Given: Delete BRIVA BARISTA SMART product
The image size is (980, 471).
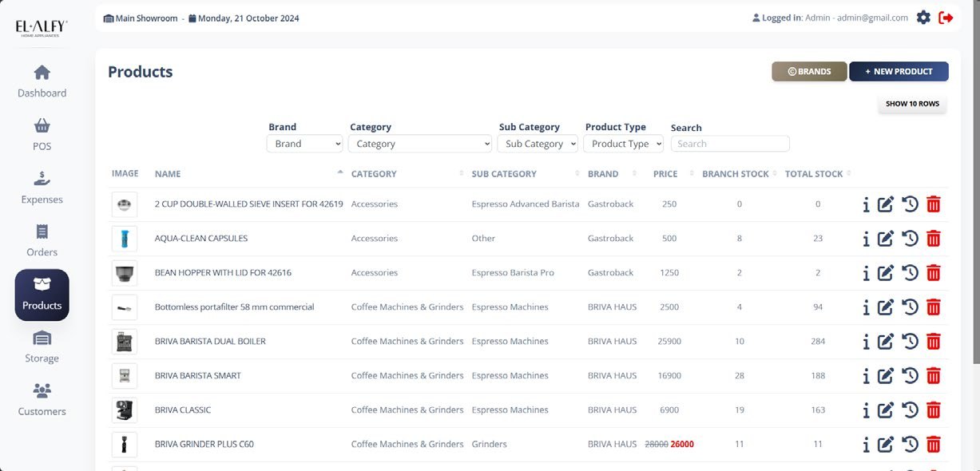Looking at the screenshot, I should (933, 376).
